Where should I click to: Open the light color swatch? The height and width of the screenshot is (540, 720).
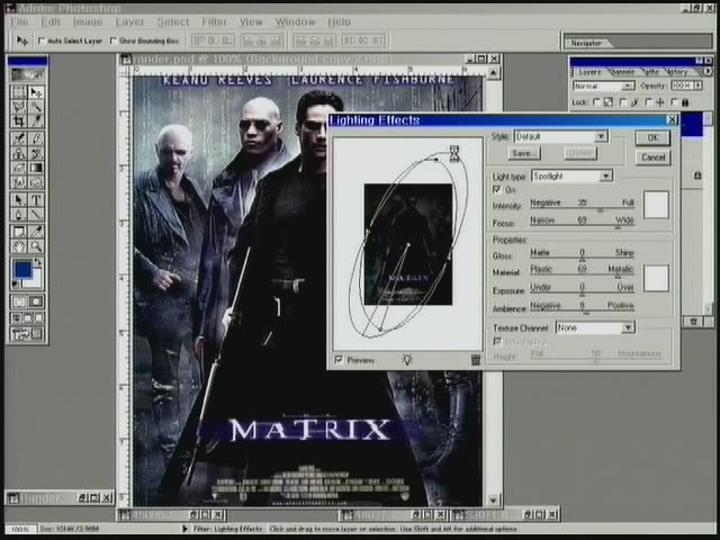(656, 205)
